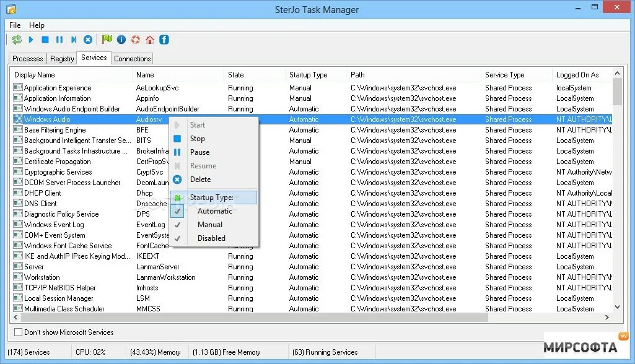Viewport: 635px width, 364px height.
Task: Select the Services tab
Action: 94,58
